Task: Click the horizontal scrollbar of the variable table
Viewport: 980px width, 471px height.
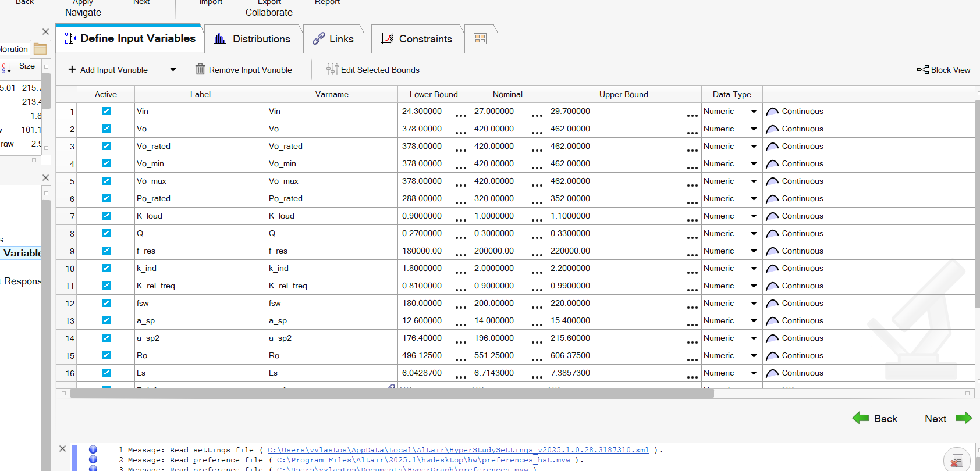Action: [392, 394]
